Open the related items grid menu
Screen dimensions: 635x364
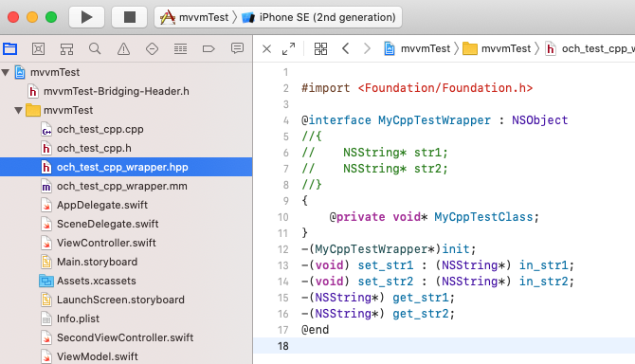320,49
